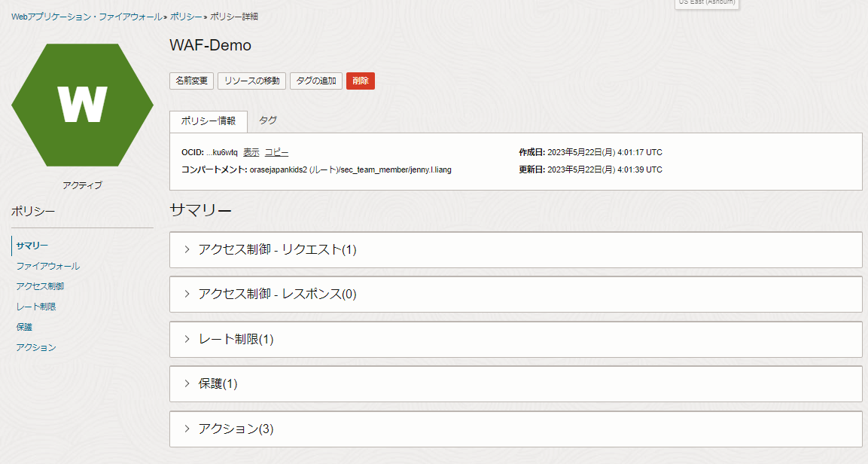This screenshot has width=868, height=464.
Task: Go to ポリシー breadcrumb link
Action: pos(184,17)
